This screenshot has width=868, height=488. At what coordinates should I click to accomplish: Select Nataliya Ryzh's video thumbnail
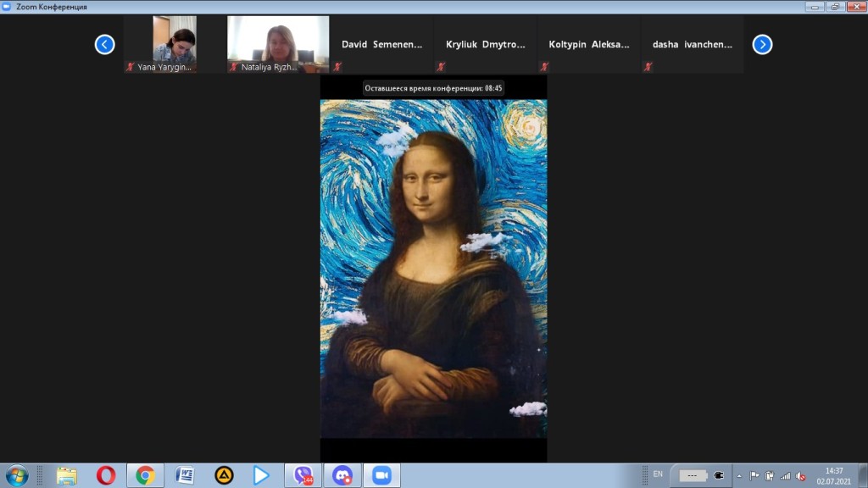click(x=278, y=44)
